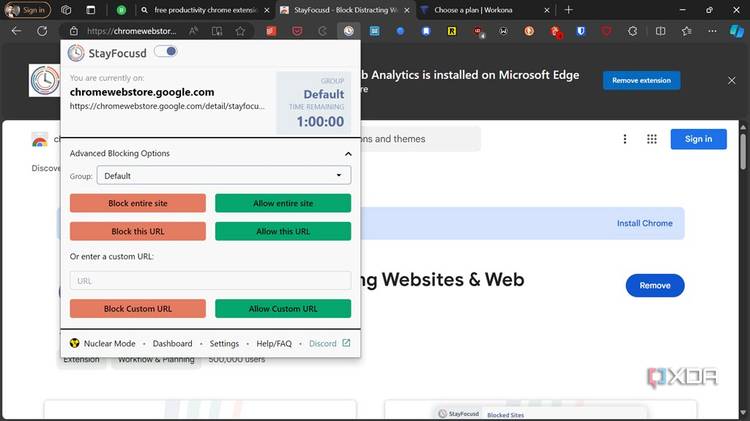Click the red shield extension icon
Image resolution: width=750 pixels, height=421 pixels.
point(607,31)
